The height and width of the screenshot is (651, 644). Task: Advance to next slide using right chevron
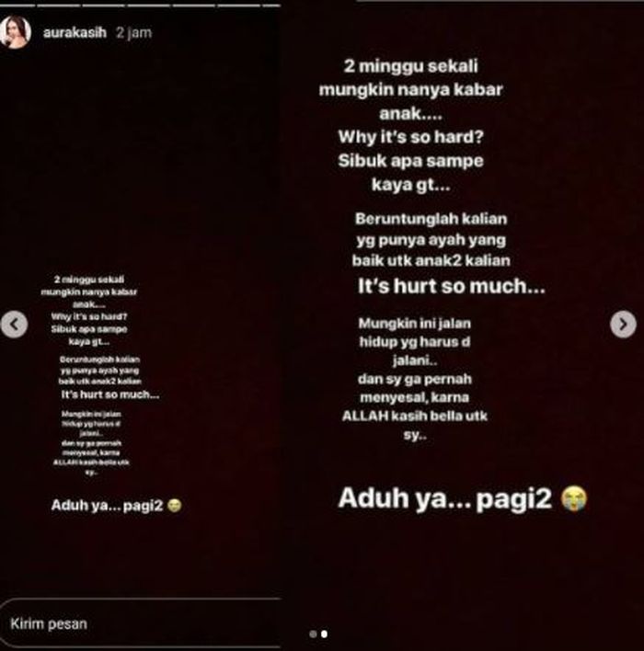pyautogui.click(x=623, y=325)
